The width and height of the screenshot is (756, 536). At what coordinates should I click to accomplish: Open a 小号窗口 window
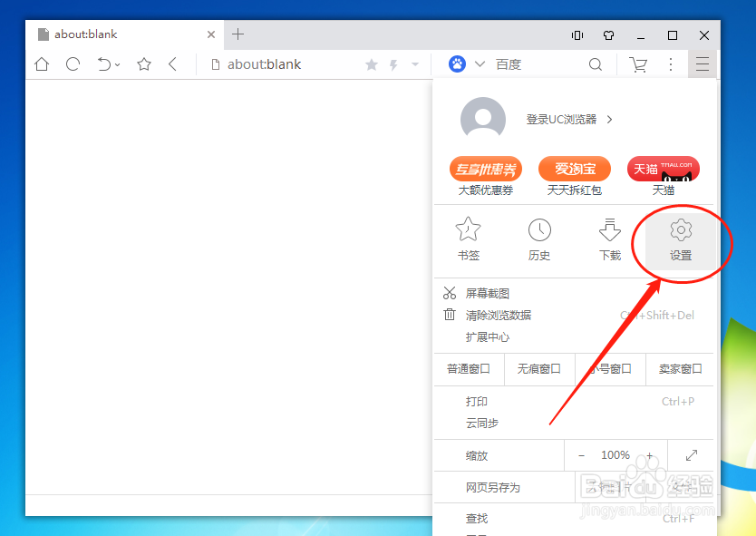(610, 369)
